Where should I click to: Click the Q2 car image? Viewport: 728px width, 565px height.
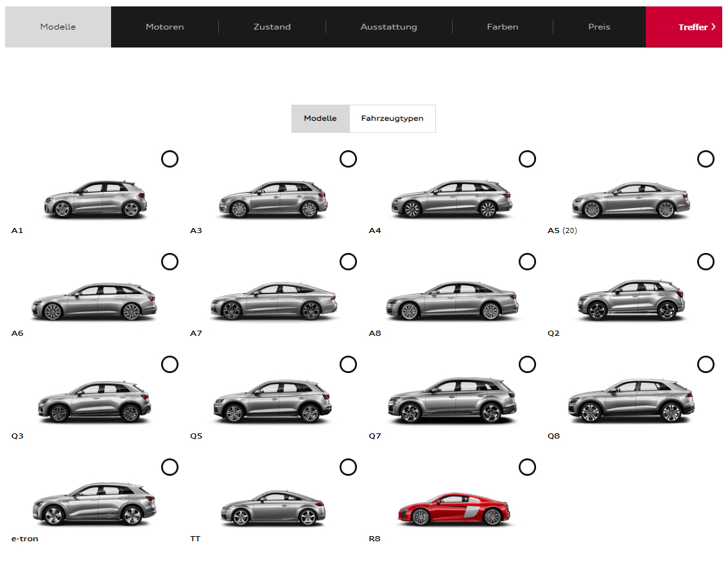tap(631, 300)
